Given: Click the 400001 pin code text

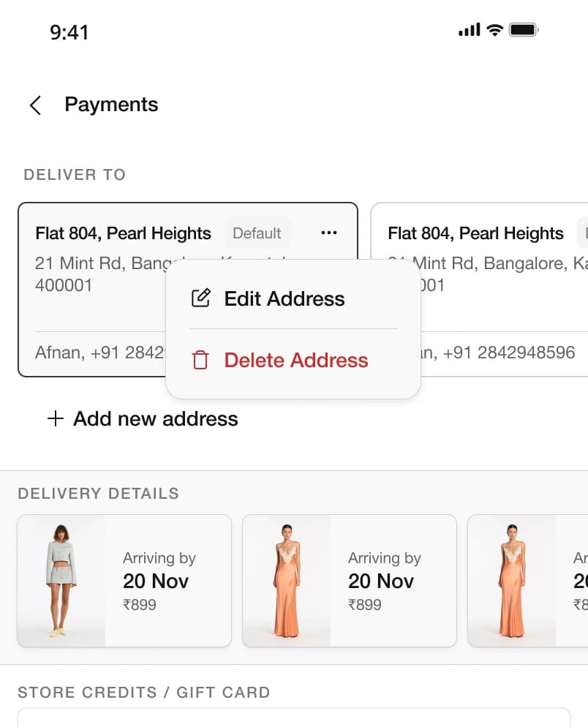Looking at the screenshot, I should tap(64, 285).
